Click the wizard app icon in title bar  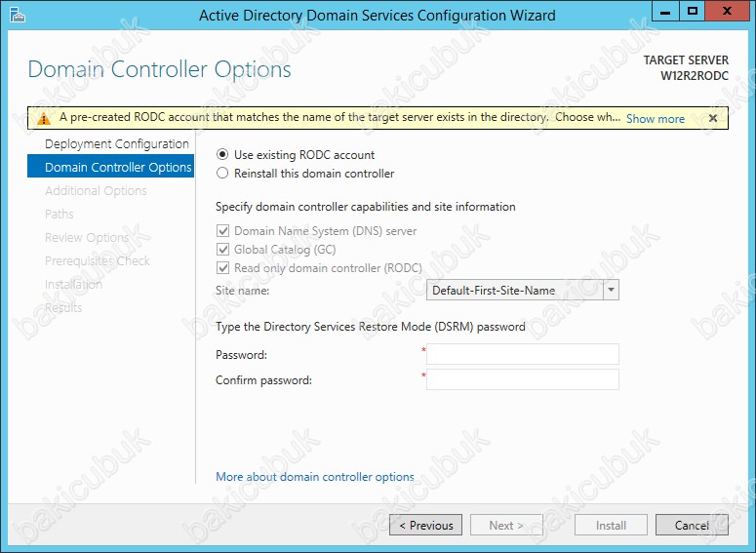coord(18,15)
